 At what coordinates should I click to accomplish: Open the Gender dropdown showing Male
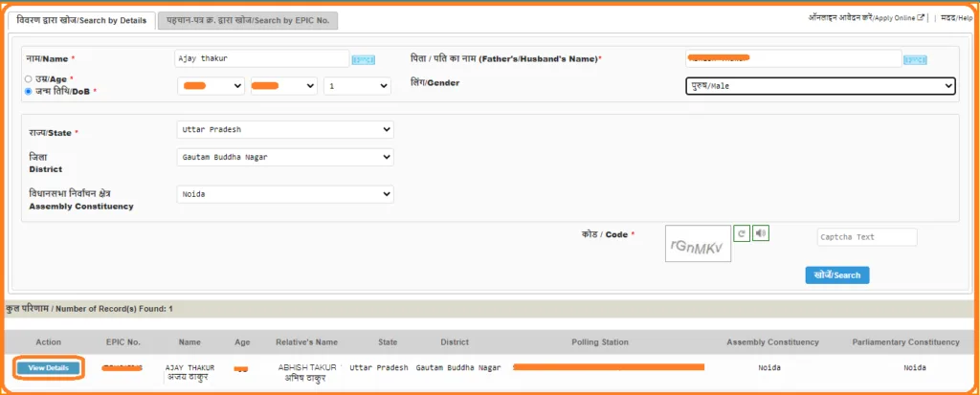(820, 86)
